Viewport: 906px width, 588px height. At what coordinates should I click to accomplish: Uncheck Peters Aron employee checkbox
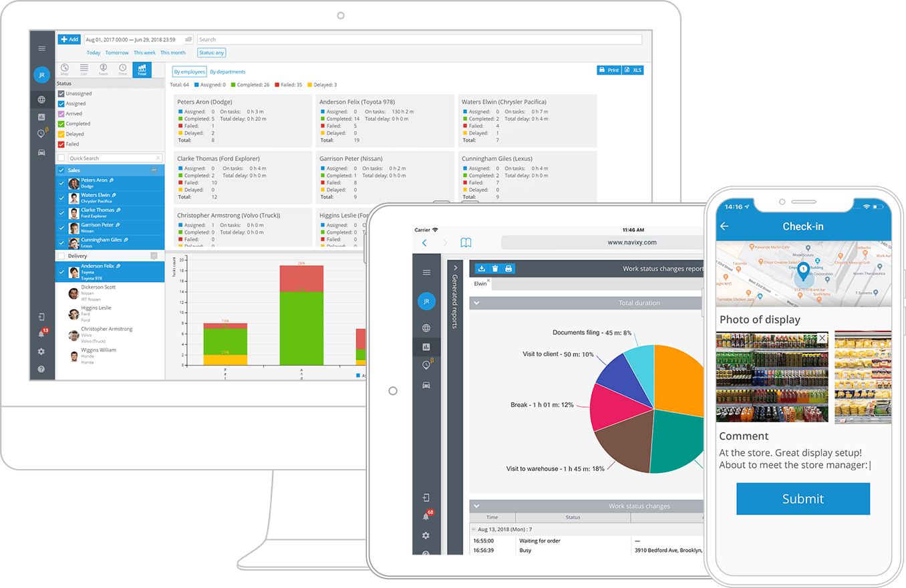[x=61, y=183]
